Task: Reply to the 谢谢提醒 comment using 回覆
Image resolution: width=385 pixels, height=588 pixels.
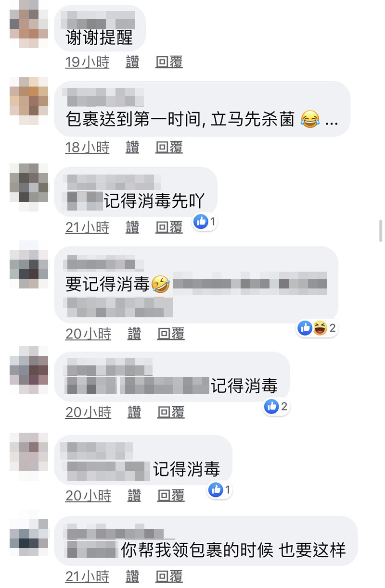Action: pyautogui.click(x=169, y=62)
